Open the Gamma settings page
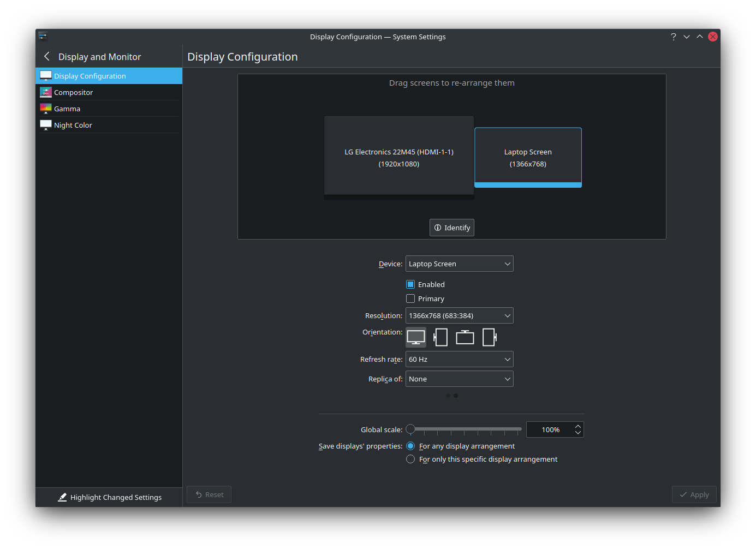This screenshot has width=756, height=549. [67, 109]
